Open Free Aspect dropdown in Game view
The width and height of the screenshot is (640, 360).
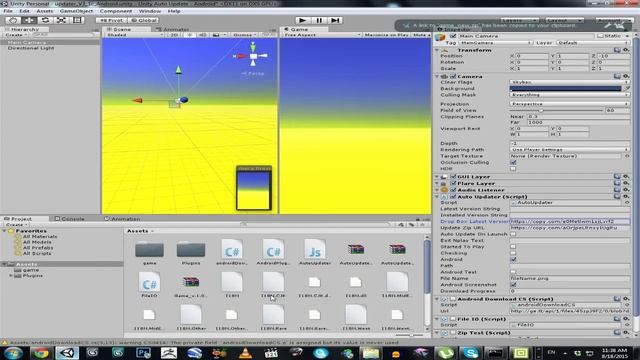point(322,35)
